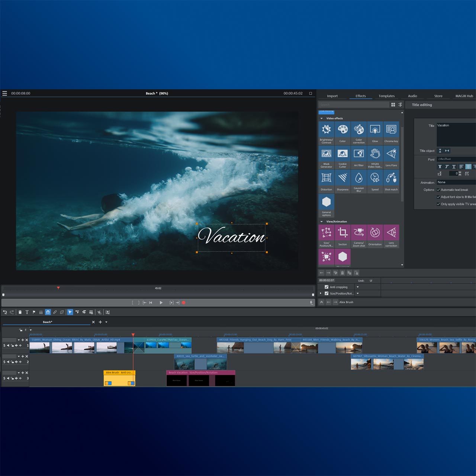Screen dimensions: 476x476
Task: Set a marker with the flag icon
Action: click(x=34, y=312)
